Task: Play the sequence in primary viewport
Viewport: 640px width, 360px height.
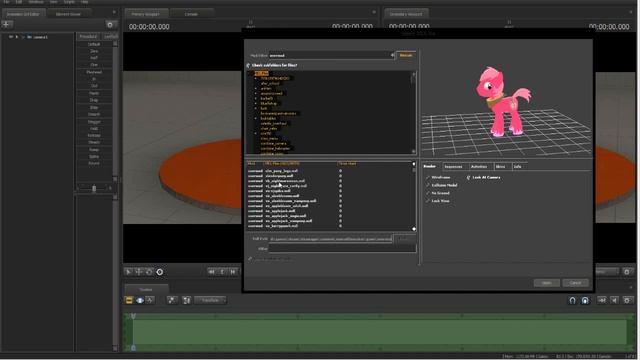Action: (x=222, y=272)
